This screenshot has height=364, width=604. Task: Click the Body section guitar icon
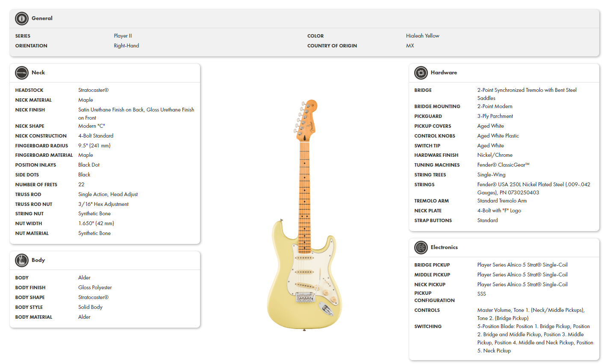(22, 260)
